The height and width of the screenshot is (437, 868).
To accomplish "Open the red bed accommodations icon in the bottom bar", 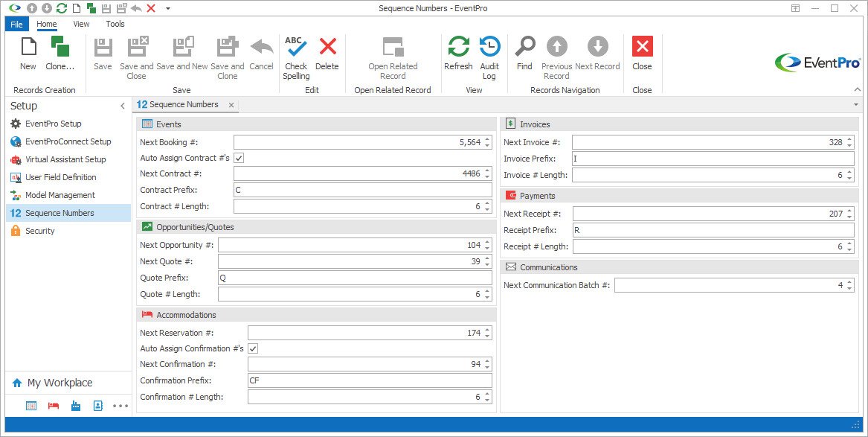I will click(54, 406).
